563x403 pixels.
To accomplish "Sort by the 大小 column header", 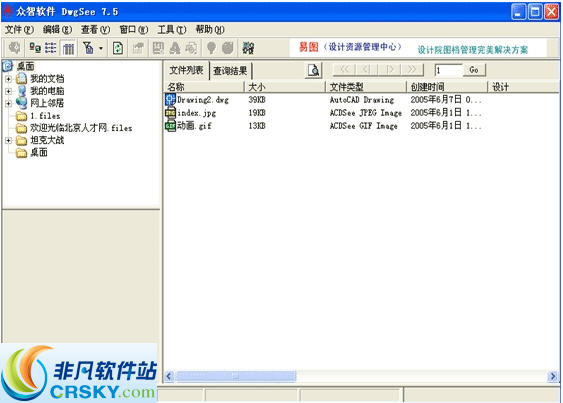I will pos(285,87).
